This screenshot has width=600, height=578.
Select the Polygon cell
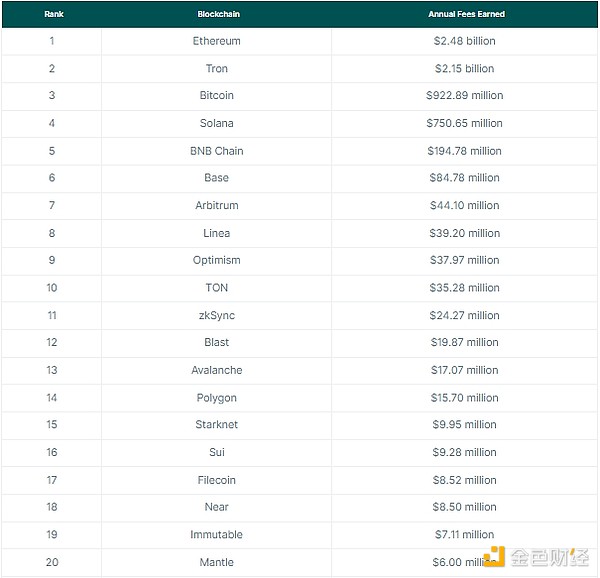(x=217, y=398)
